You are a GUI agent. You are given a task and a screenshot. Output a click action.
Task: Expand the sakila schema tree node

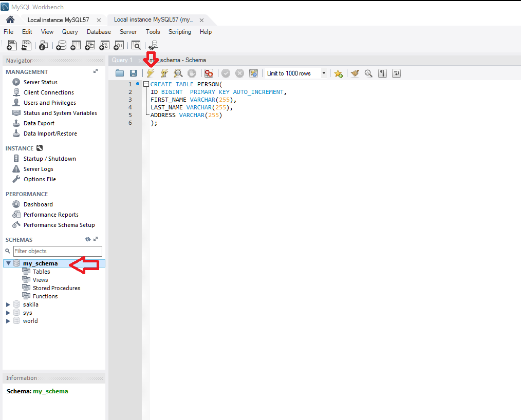click(x=8, y=304)
